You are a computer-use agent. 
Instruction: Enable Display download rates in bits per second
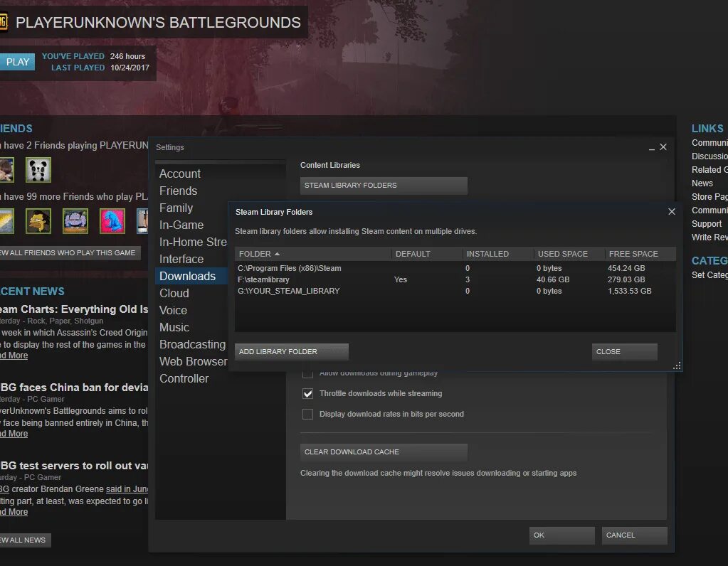click(x=307, y=414)
